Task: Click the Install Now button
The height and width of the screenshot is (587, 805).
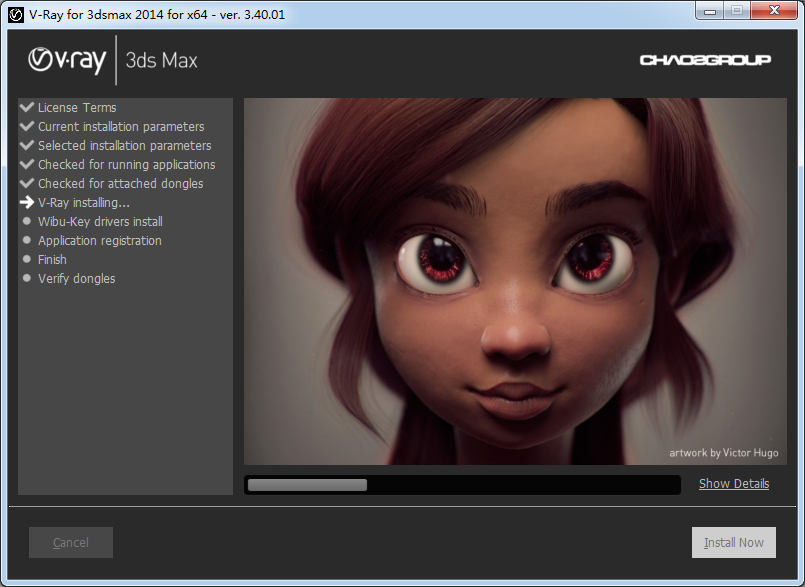Action: pos(733,543)
